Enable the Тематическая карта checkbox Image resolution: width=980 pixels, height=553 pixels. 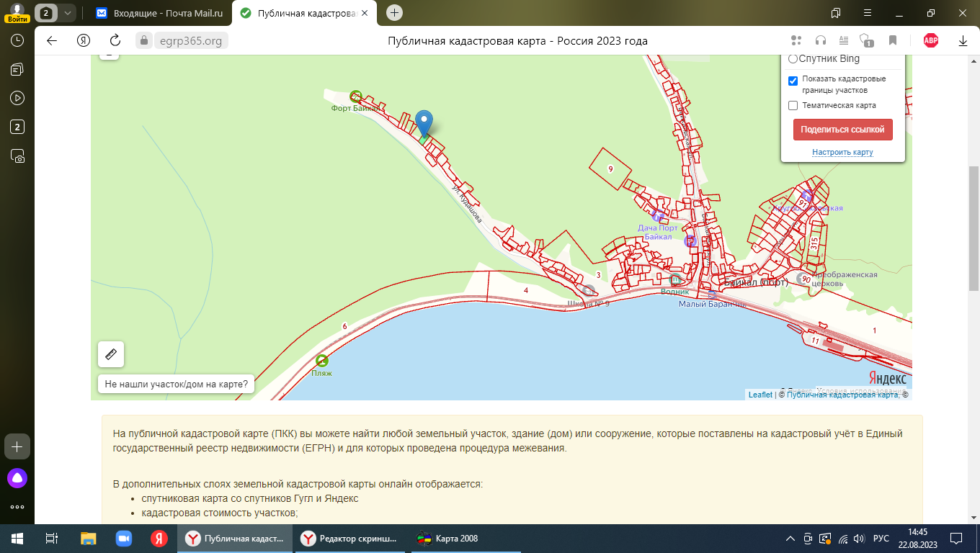793,105
